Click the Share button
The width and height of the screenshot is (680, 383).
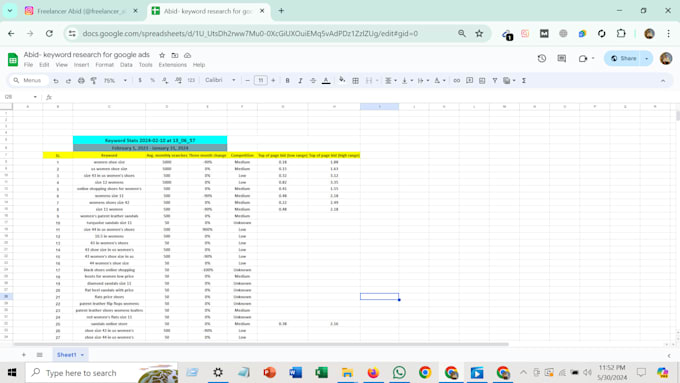[623, 59]
